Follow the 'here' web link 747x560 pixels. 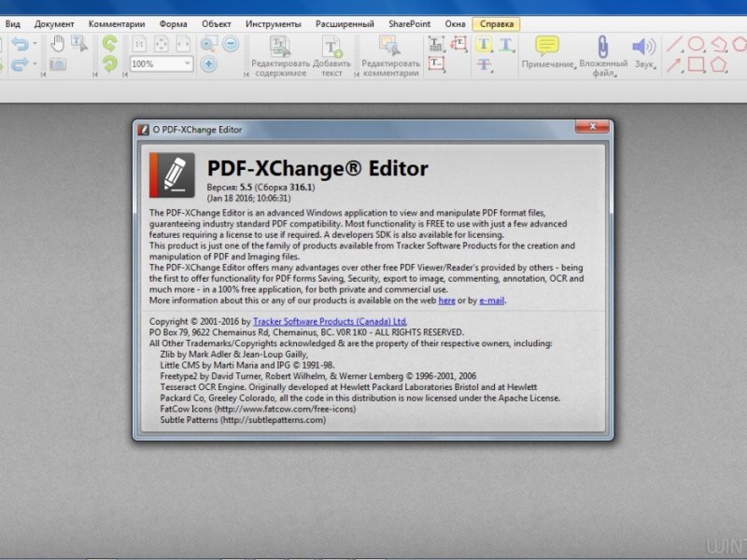coord(447,301)
